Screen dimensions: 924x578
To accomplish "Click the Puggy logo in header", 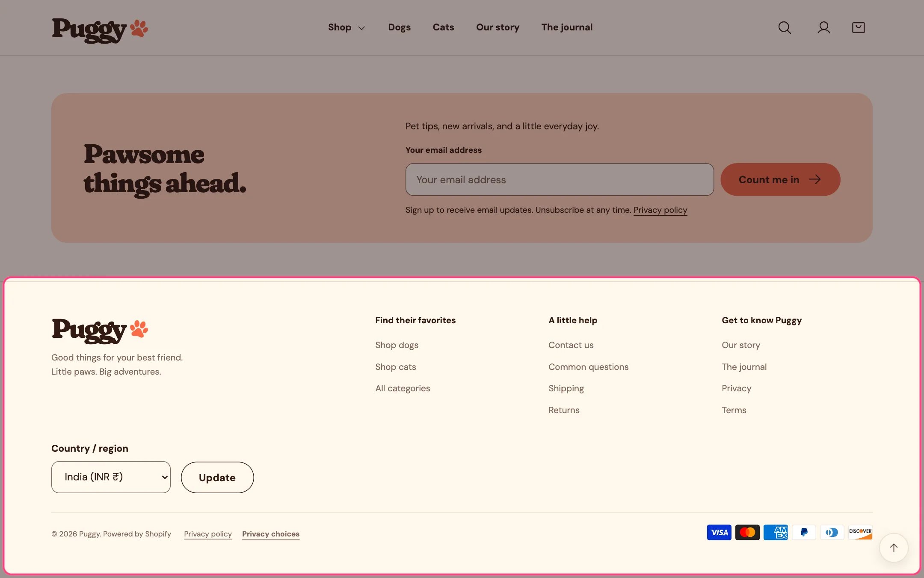I will pyautogui.click(x=100, y=30).
